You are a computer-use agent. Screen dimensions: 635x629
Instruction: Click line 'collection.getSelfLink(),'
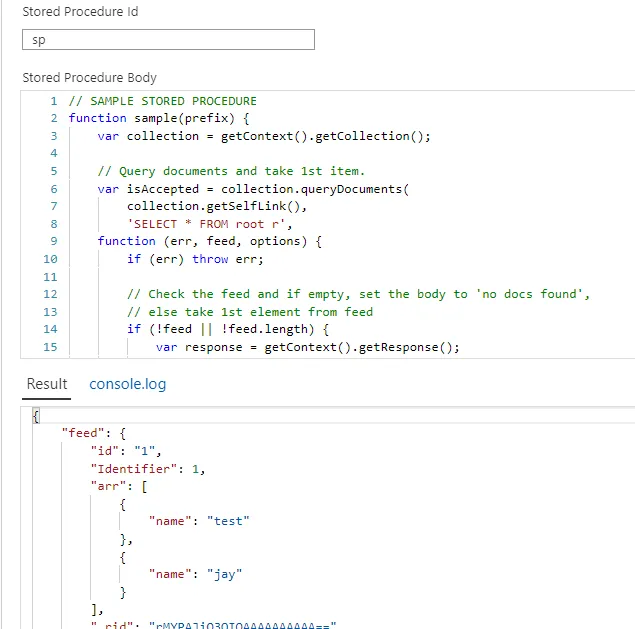(x=217, y=206)
